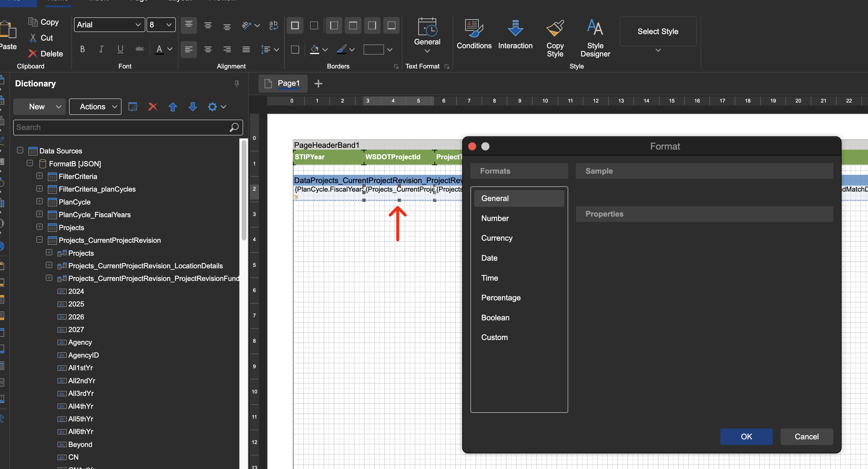Viewport: 868px width, 469px height.
Task: Select the AgencyID column
Action: pyautogui.click(x=83, y=355)
